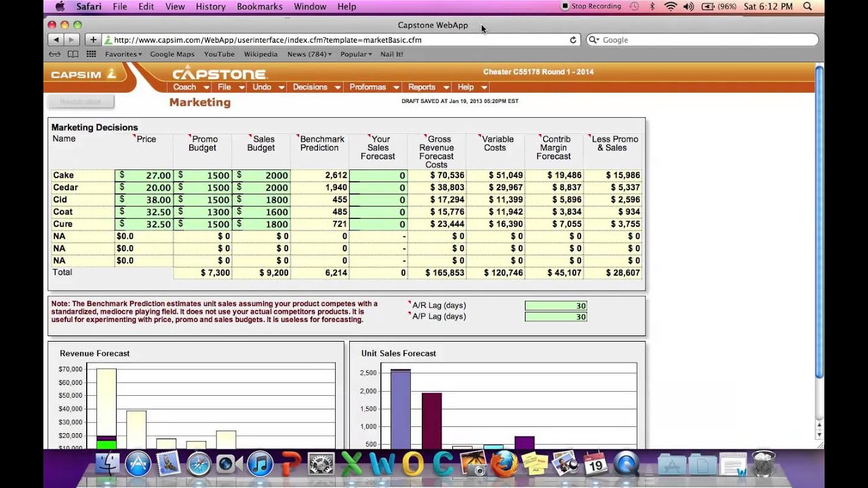
Task: Click Coat's Your Sales Forecast field
Action: pyautogui.click(x=378, y=212)
